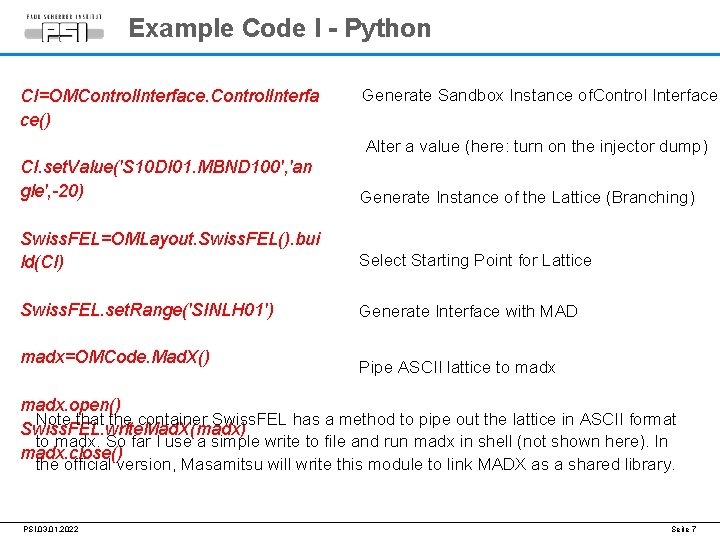Select the slide title 'Example Code I - Python'
The width and height of the screenshot is (720, 540).
coord(280,28)
